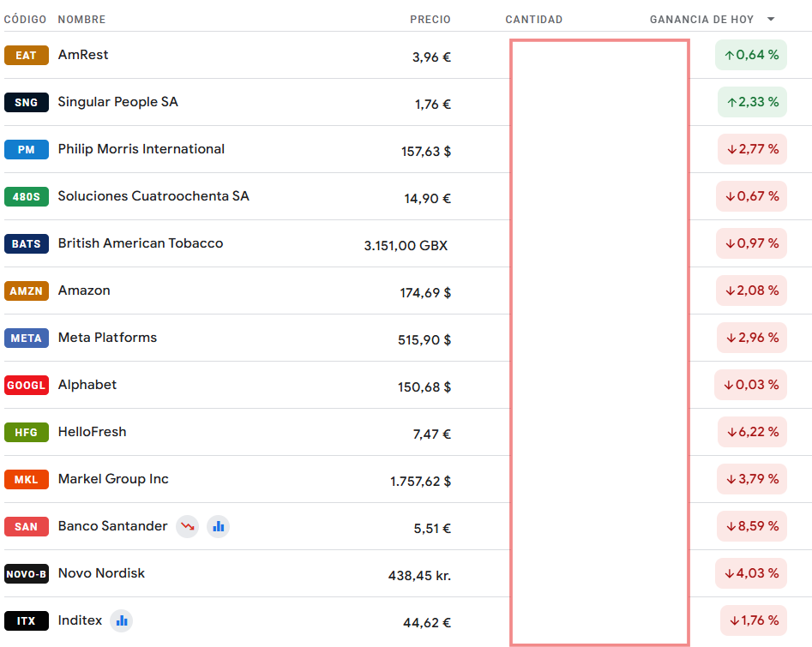Click the ITX ticker badge
Screen dimensions: 812x647
click(x=27, y=620)
